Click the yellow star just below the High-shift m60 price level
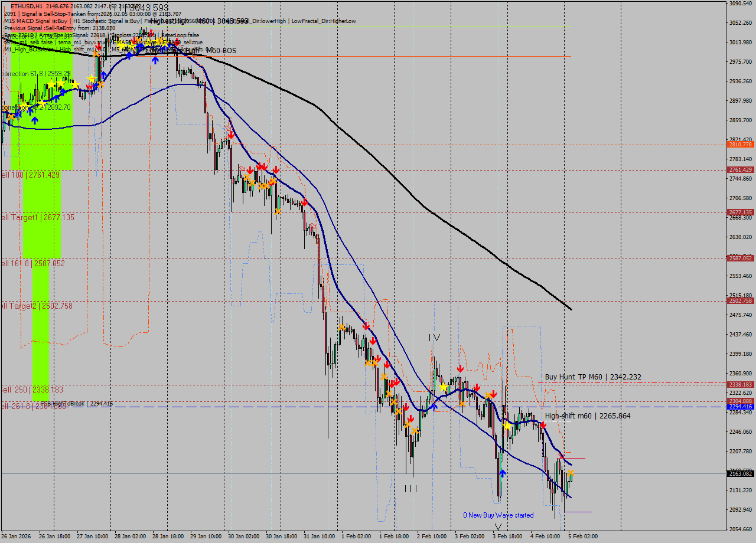 tap(507, 426)
